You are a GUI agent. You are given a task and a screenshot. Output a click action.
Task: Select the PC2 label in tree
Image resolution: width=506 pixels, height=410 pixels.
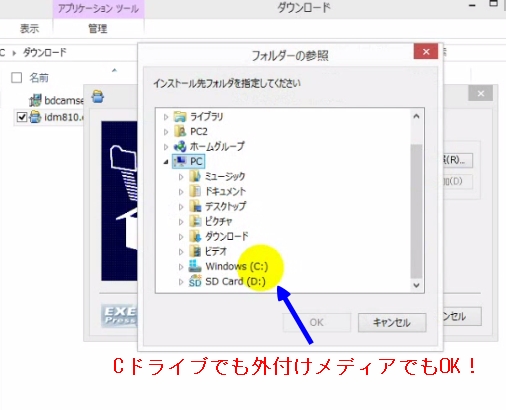199,131
